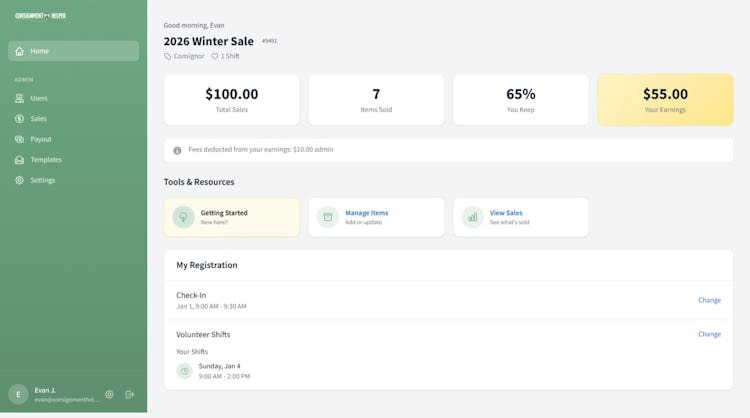The height and width of the screenshot is (418, 750).
Task: Click the Sales dollar icon in sidebar
Action: coord(20,119)
